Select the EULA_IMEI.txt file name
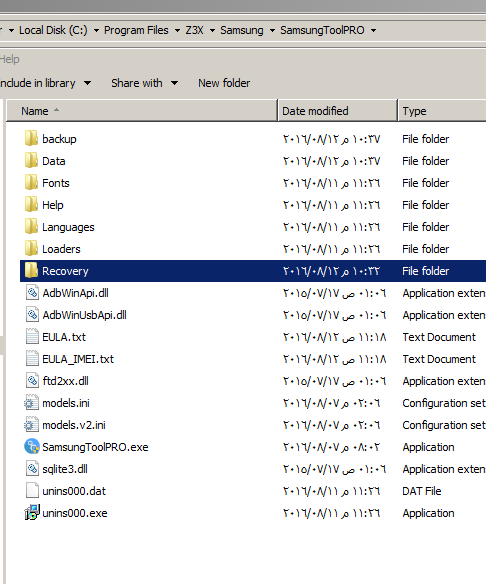The height and width of the screenshot is (584, 486). click(78, 359)
